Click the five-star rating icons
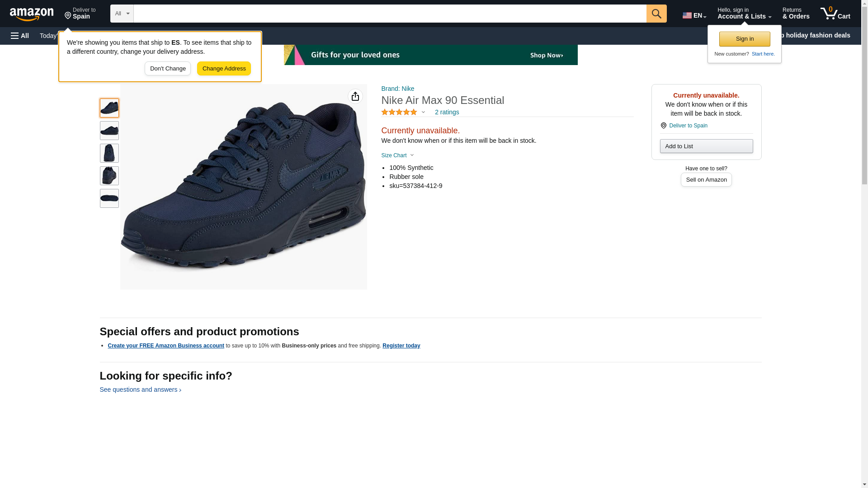868x488 pixels. pyautogui.click(x=399, y=112)
